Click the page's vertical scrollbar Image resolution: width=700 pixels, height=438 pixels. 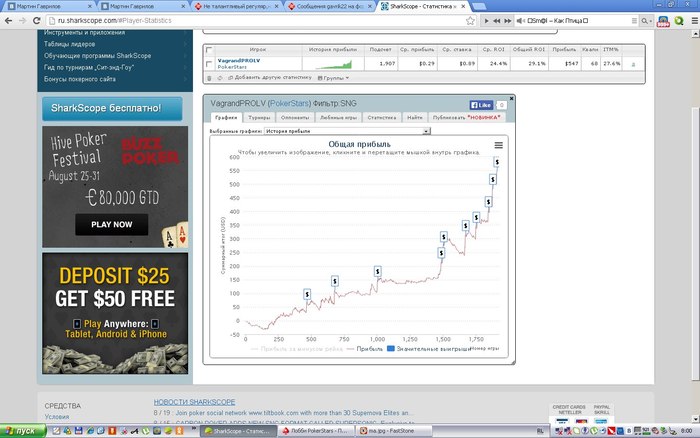(x=695, y=243)
